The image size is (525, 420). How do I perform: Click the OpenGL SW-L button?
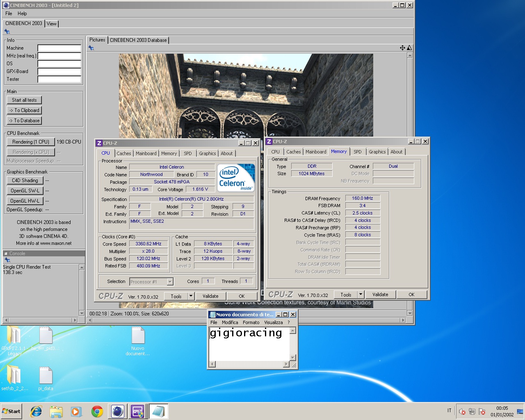click(x=25, y=191)
